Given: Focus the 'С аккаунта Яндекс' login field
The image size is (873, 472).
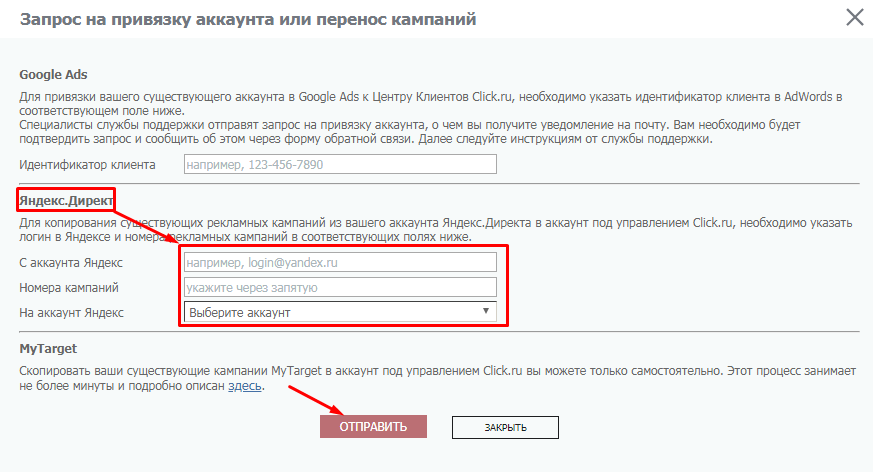Looking at the screenshot, I should [x=340, y=262].
